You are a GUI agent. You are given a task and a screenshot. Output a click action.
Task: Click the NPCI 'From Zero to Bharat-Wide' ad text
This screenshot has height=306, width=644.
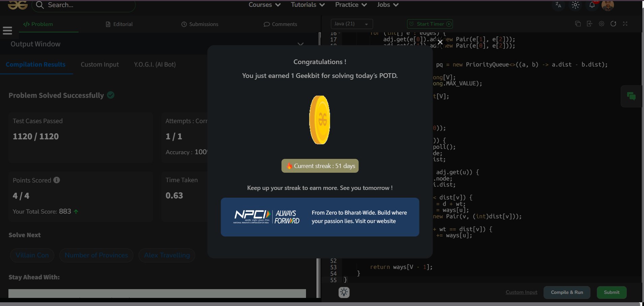(359, 217)
